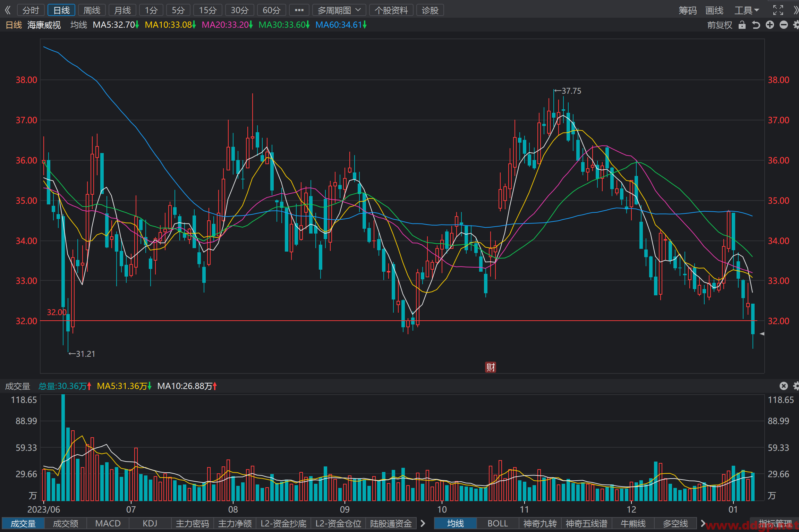Click current price triangle marker on right axis
The width and height of the screenshot is (799, 532).
762,334
